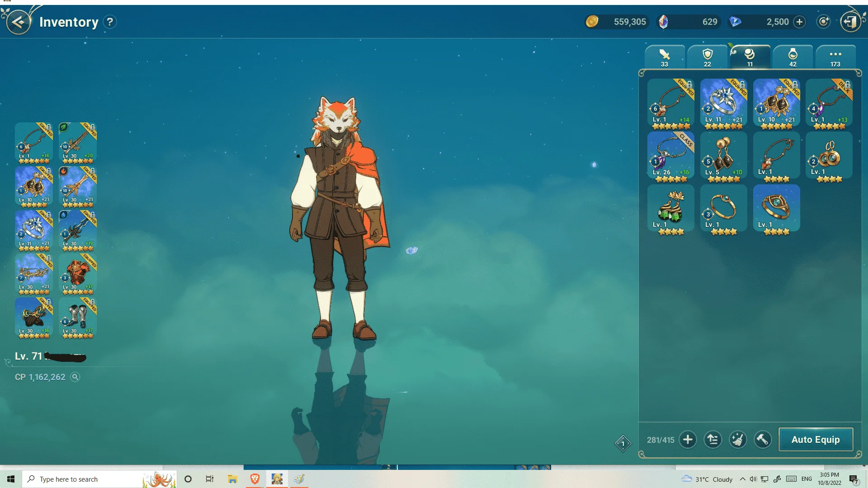Click the CP 1,162,262 value
This screenshot has width=868, height=488.
point(40,377)
